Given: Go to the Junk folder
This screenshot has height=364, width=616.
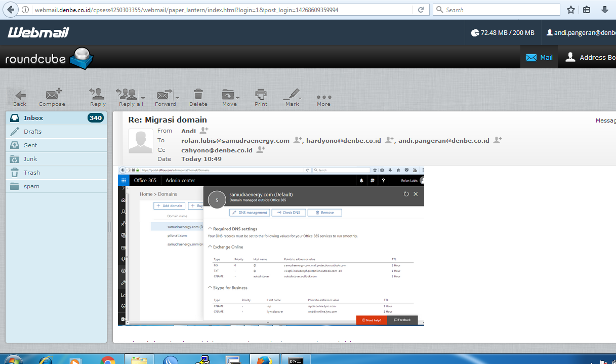Looking at the screenshot, I should point(30,159).
